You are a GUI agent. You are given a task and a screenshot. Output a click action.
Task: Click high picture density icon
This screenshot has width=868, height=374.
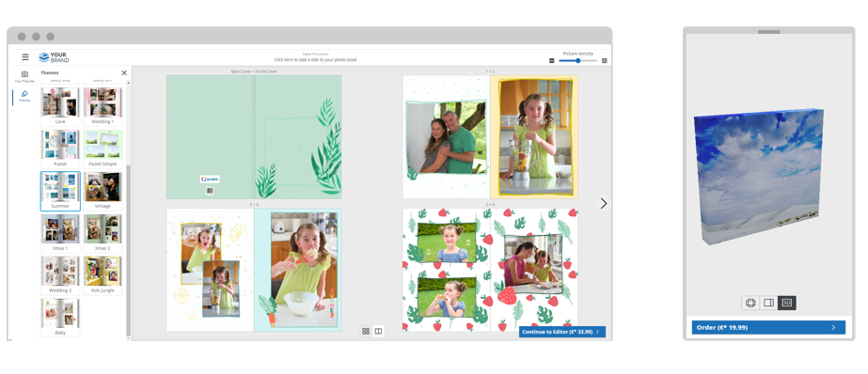tap(605, 61)
